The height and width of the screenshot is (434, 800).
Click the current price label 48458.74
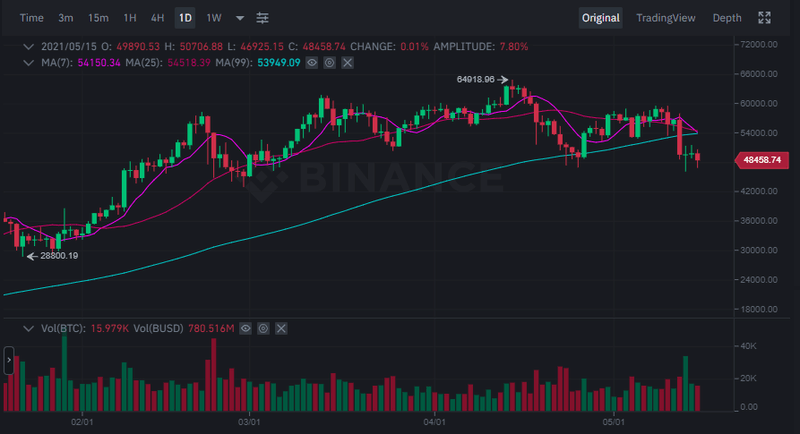coord(762,160)
